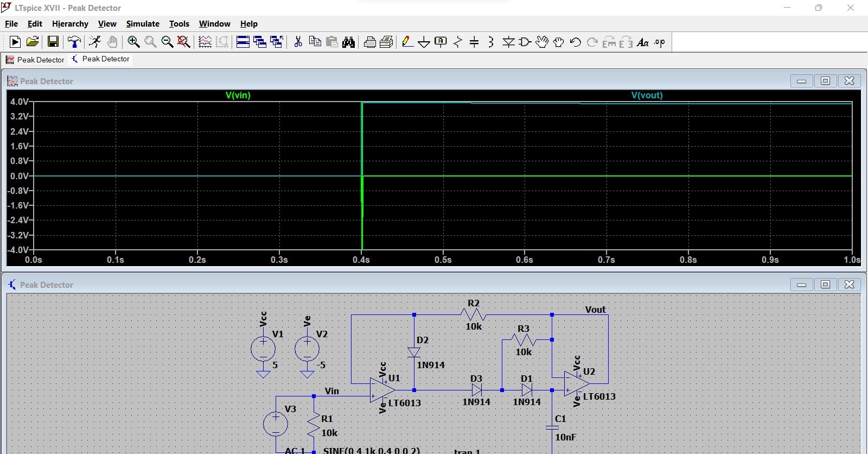This screenshot has width=868, height=454.
Task: Open the Edit menu
Action: point(35,24)
